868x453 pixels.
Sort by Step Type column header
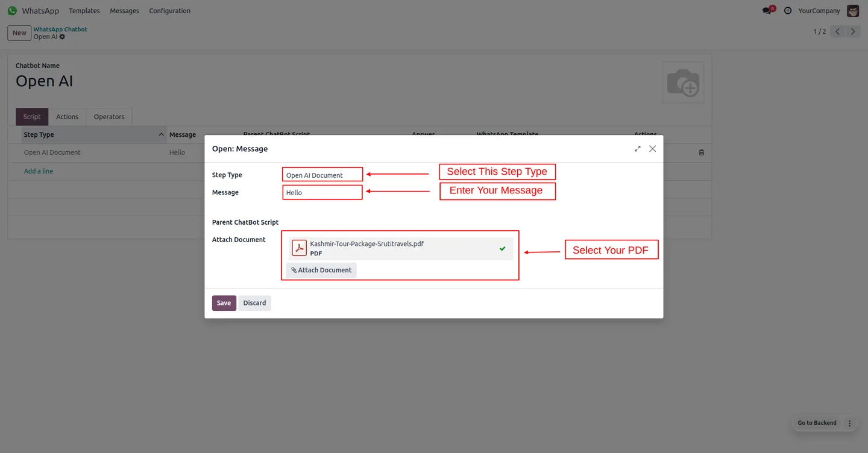pos(93,135)
